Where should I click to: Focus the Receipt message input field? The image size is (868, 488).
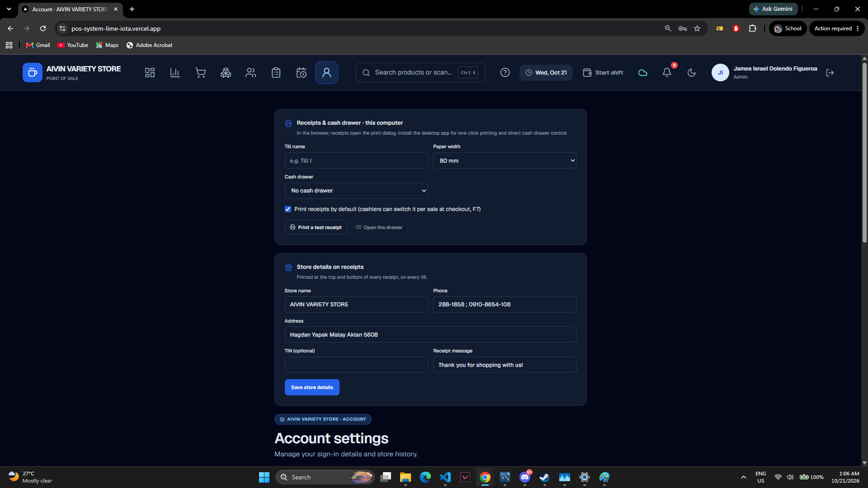(x=505, y=365)
